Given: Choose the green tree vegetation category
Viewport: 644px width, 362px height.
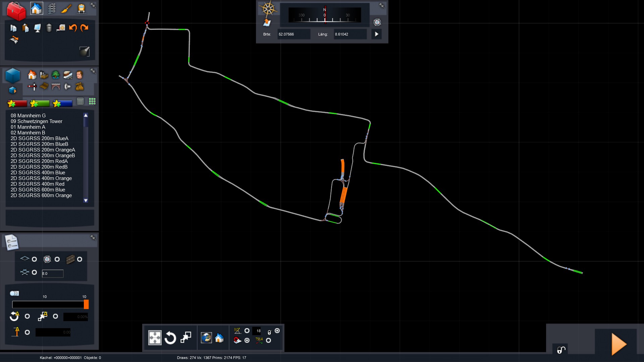Looking at the screenshot, I should (x=56, y=74).
